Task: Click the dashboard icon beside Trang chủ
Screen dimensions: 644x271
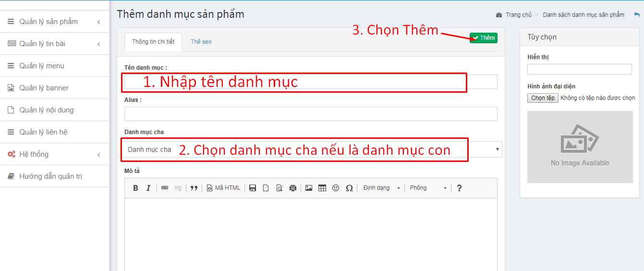Action: coord(499,15)
